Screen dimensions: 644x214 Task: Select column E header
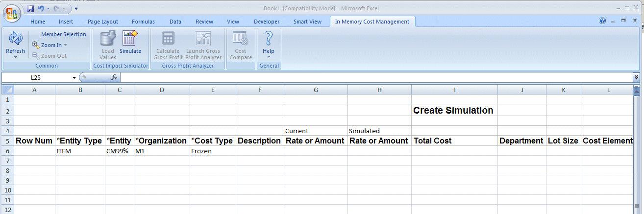pos(213,90)
